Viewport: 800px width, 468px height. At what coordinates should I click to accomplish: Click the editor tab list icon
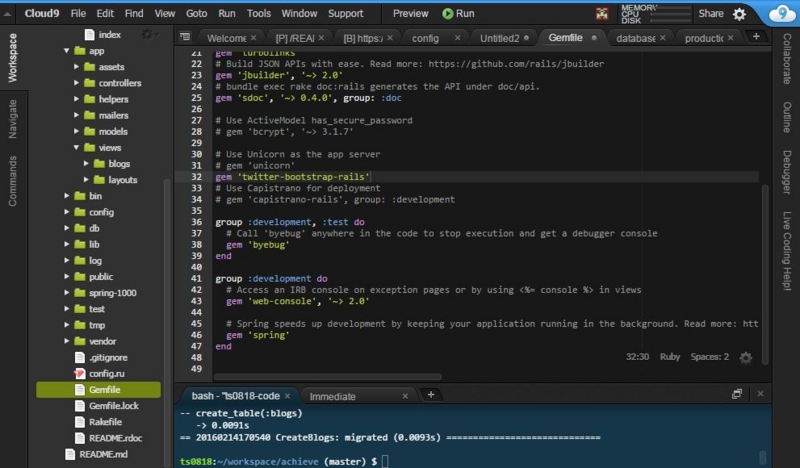click(x=185, y=37)
